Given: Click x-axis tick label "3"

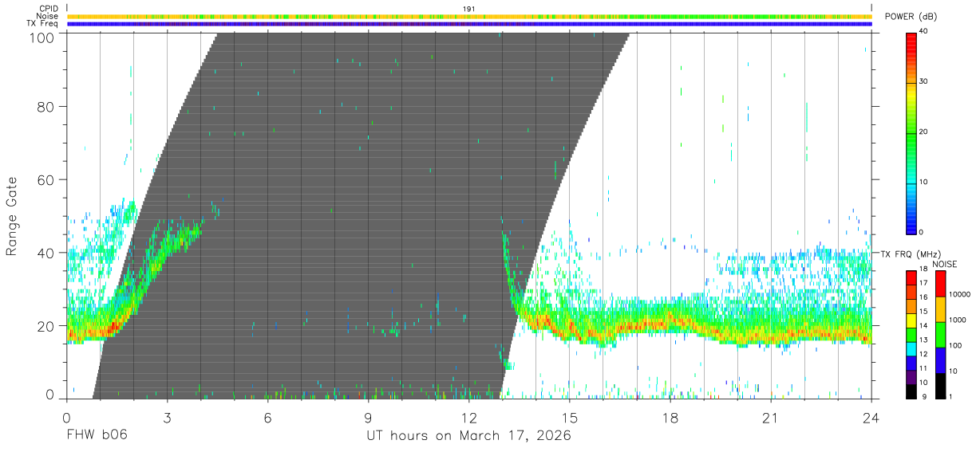Looking at the screenshot, I should 167,419.
